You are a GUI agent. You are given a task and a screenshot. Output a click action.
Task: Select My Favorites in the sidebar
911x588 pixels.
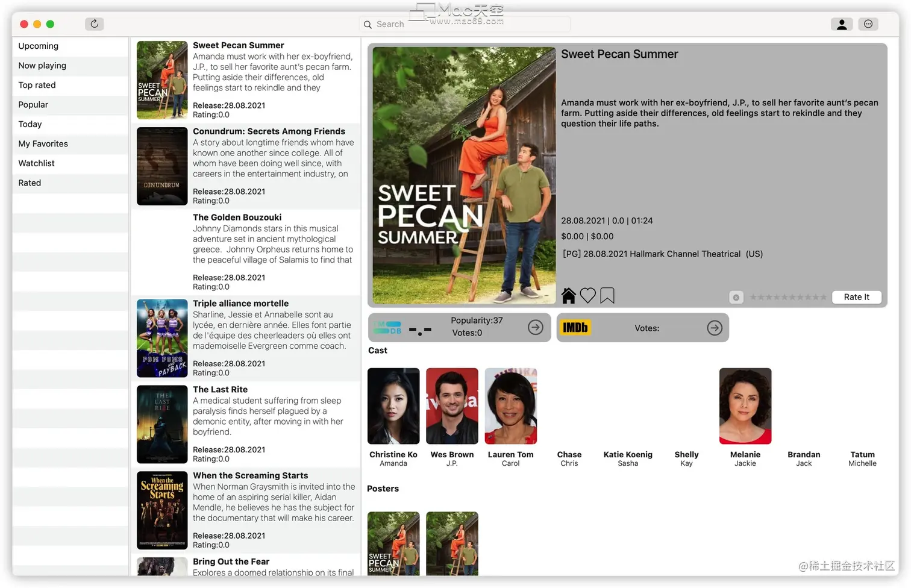coord(70,144)
